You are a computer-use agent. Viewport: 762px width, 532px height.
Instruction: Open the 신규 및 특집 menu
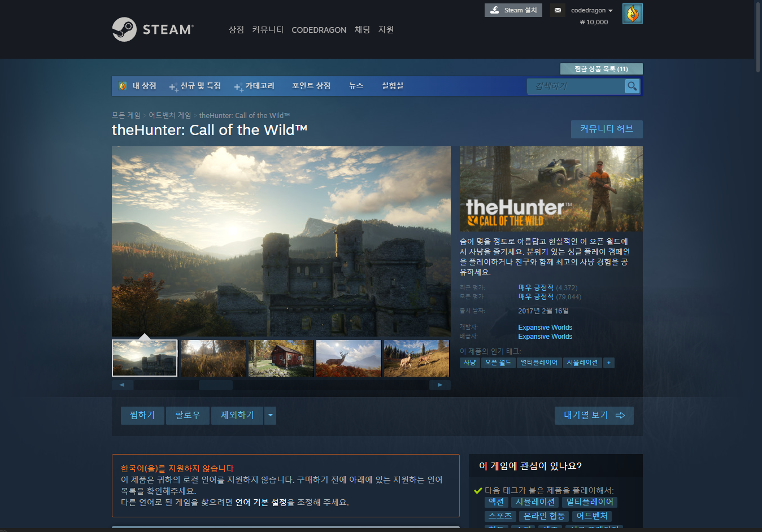click(195, 86)
